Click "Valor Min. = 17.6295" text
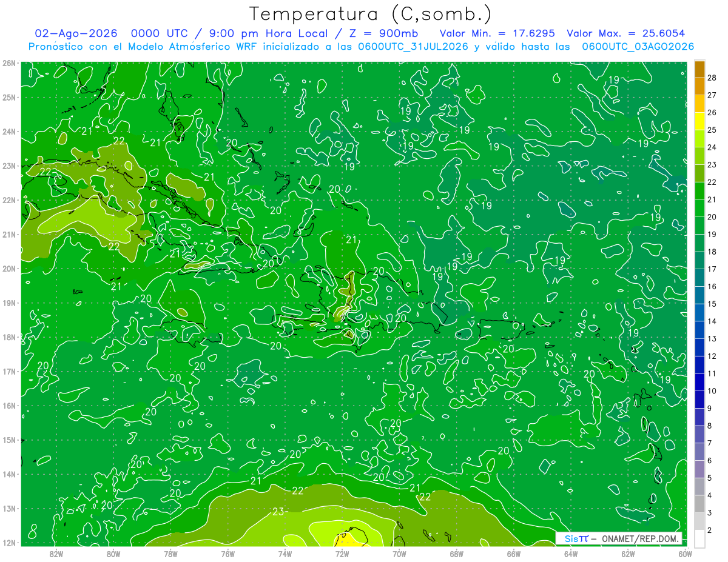Screen dimensions: 728x562 point(498,33)
